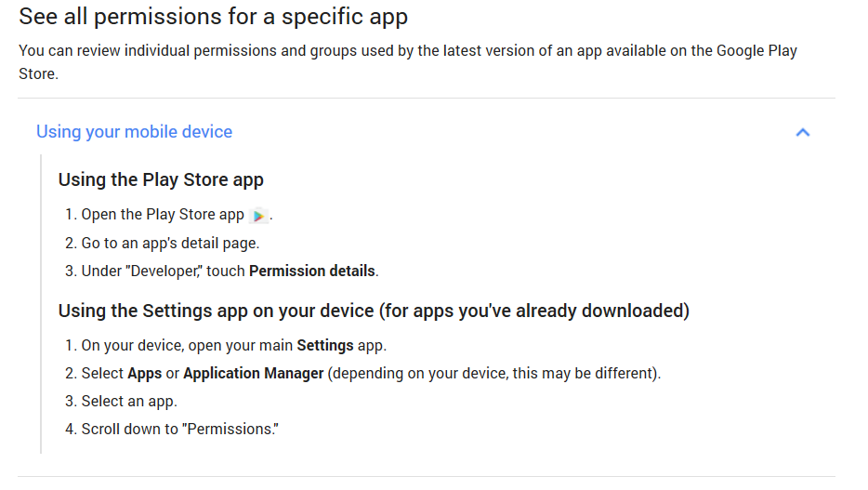This screenshot has height=490, width=868.
Task: Click the bold "Settings" word
Action: click(x=325, y=346)
